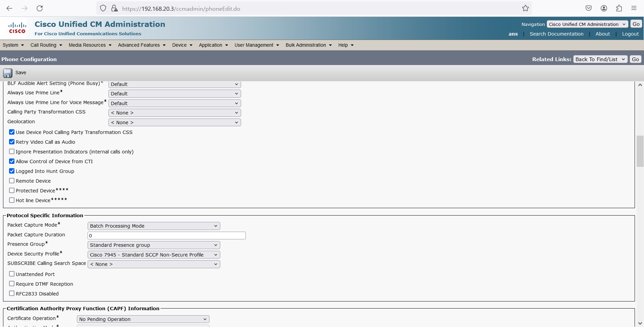Uncheck Use Device Pool Calling Party Transformation CSS
Viewport: 644px width, 327px height.
pyautogui.click(x=12, y=132)
